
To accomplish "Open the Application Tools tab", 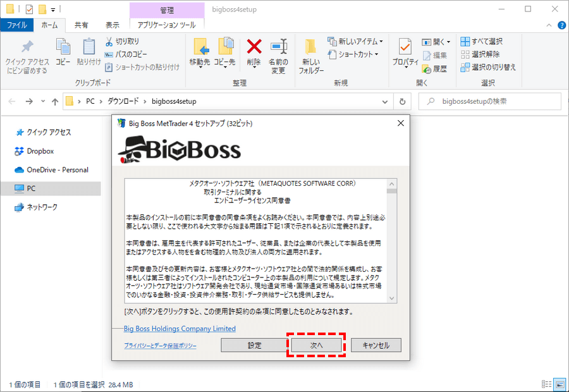I will pyautogui.click(x=166, y=25).
